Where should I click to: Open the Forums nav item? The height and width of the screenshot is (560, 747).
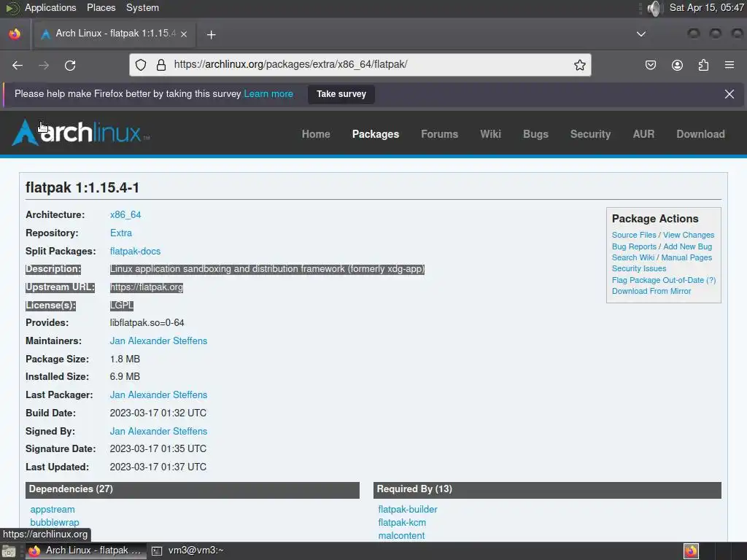(439, 134)
